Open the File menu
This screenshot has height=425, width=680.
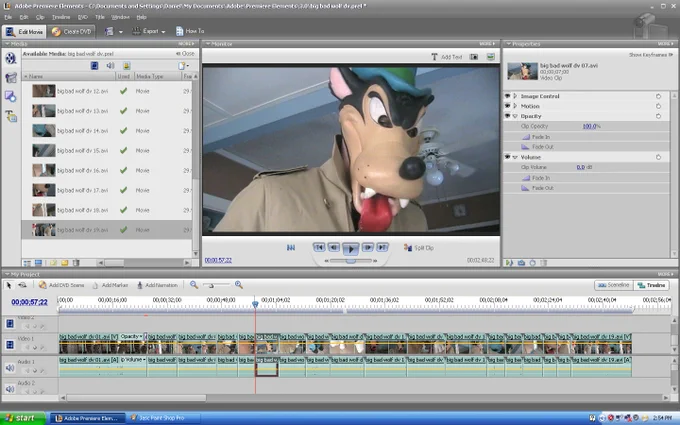pyautogui.click(x=8, y=17)
